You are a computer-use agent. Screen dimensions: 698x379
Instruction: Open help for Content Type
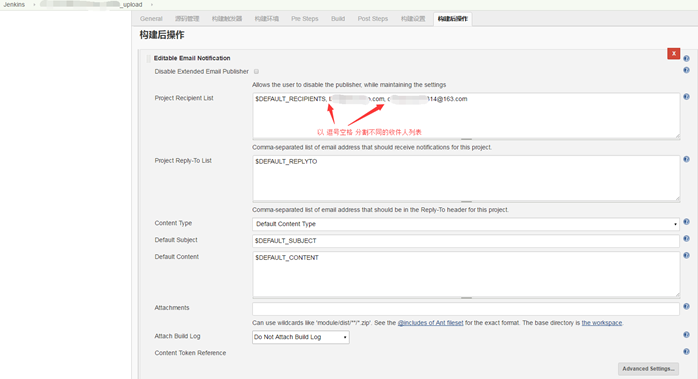click(686, 222)
